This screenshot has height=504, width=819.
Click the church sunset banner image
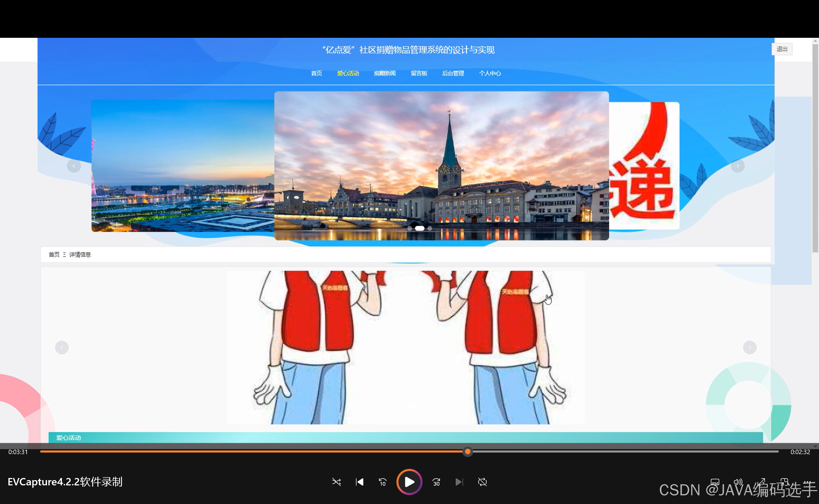[441, 166]
